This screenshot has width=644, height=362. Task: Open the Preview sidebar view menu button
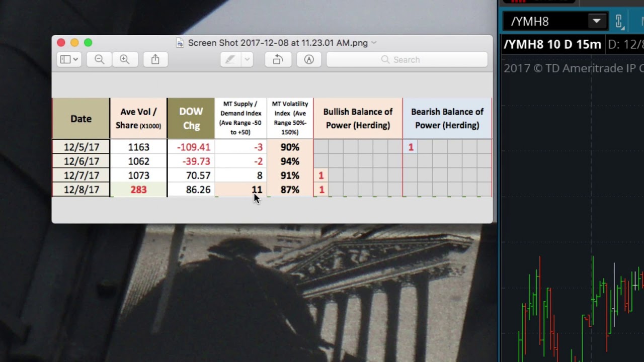69,59
